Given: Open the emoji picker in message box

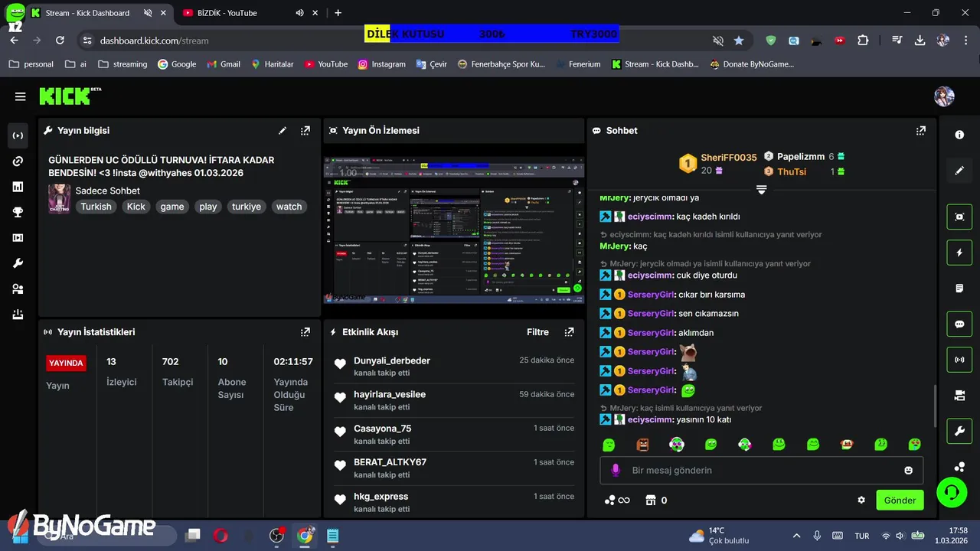Looking at the screenshot, I should coord(909,470).
